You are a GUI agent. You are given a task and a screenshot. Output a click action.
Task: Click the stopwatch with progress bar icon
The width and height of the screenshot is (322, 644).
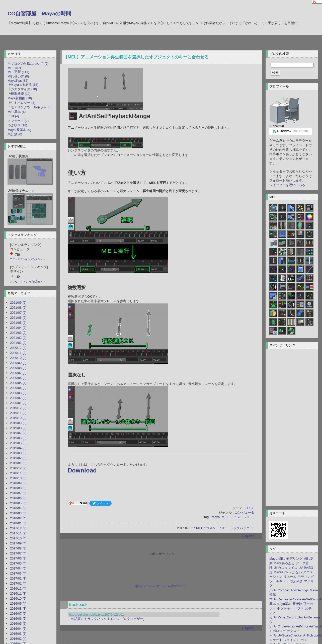309,304
